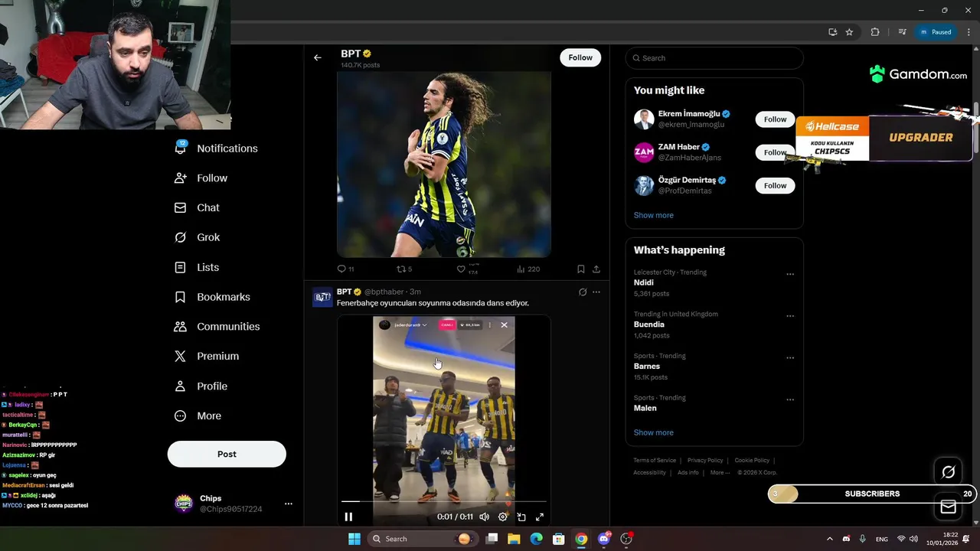The height and width of the screenshot is (551, 980).
Task: Follow Özgür Demirtaş
Action: click(775, 185)
